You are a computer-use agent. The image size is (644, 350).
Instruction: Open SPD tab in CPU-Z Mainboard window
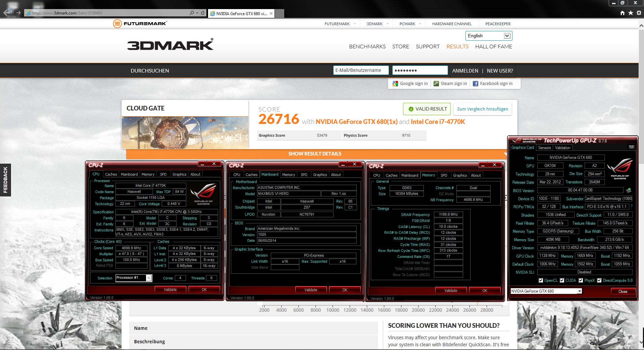point(304,175)
